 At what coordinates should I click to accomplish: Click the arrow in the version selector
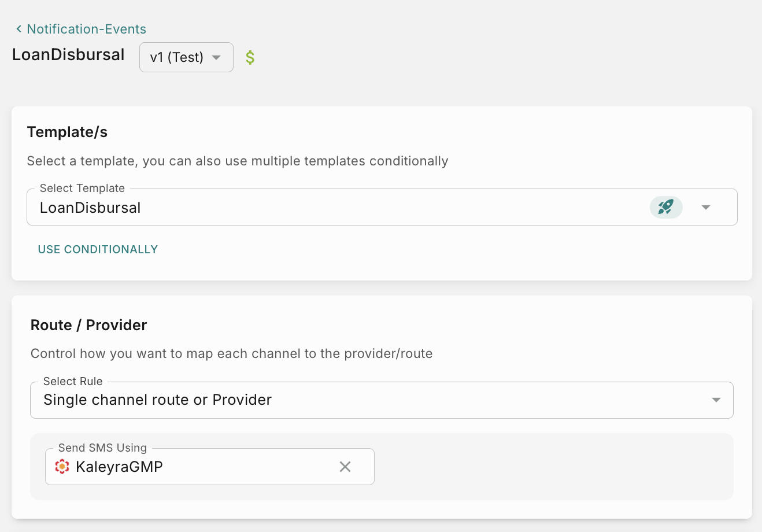216,57
